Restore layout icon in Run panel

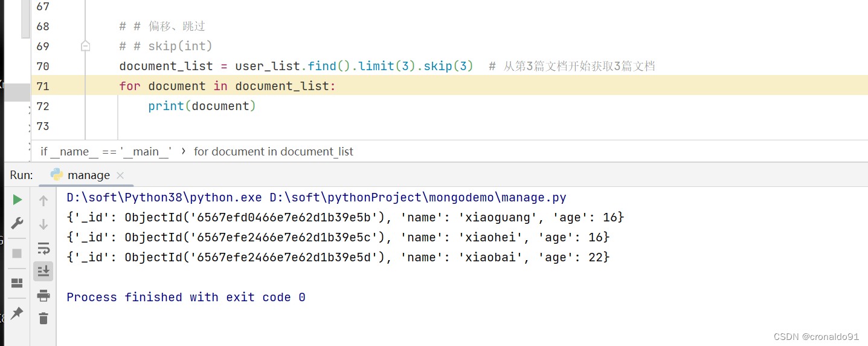tap(17, 283)
